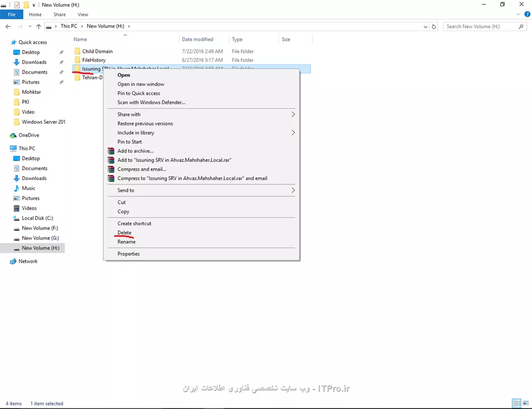
Task: Click the search magnifier icon
Action: pyautogui.click(x=521, y=26)
